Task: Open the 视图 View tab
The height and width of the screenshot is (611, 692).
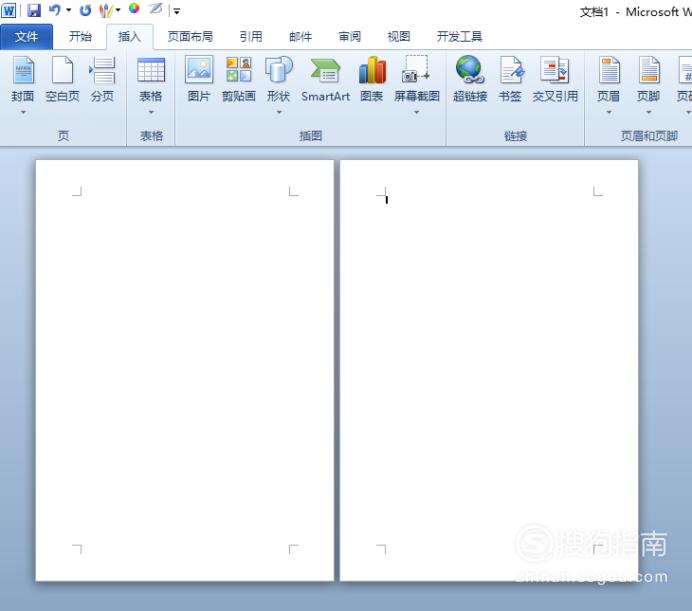Action: pyautogui.click(x=399, y=37)
